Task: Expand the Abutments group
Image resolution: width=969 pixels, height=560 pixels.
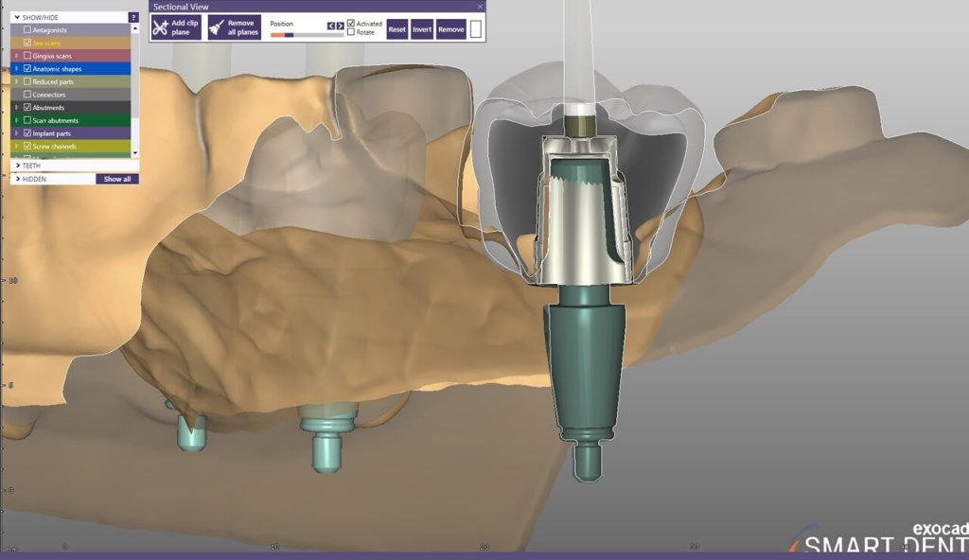Action: pos(17,108)
